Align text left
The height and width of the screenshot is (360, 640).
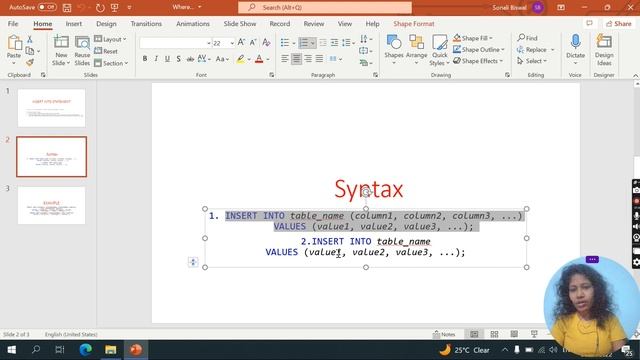[x=285, y=59]
